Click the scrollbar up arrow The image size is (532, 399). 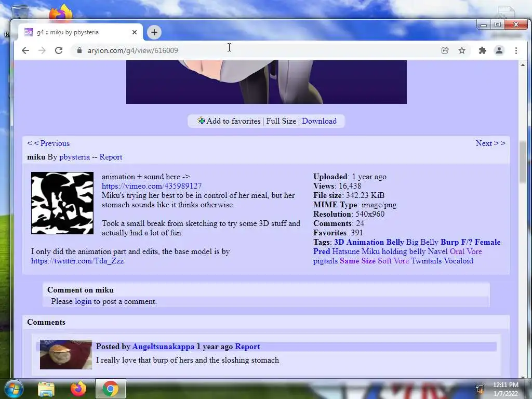pyautogui.click(x=523, y=64)
